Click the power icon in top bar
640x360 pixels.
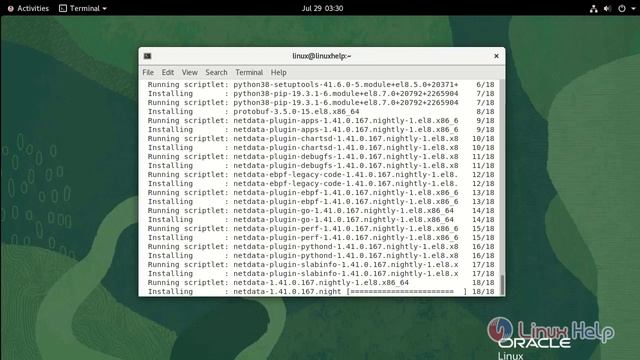[622, 9]
